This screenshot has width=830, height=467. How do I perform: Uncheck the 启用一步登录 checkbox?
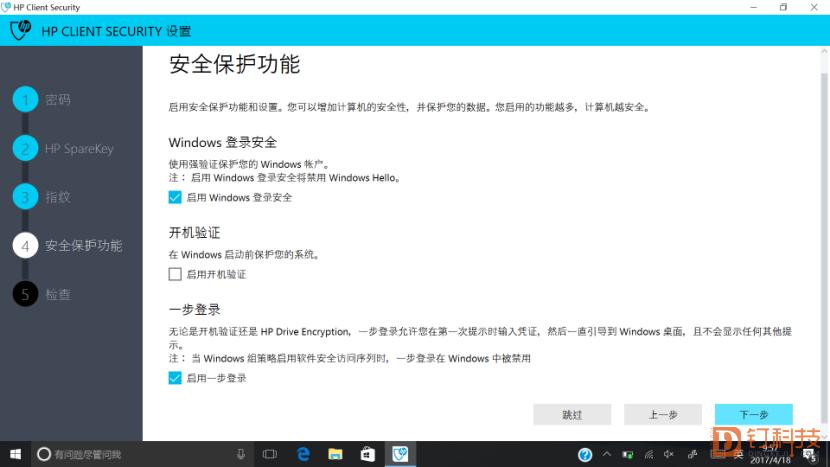(175, 378)
